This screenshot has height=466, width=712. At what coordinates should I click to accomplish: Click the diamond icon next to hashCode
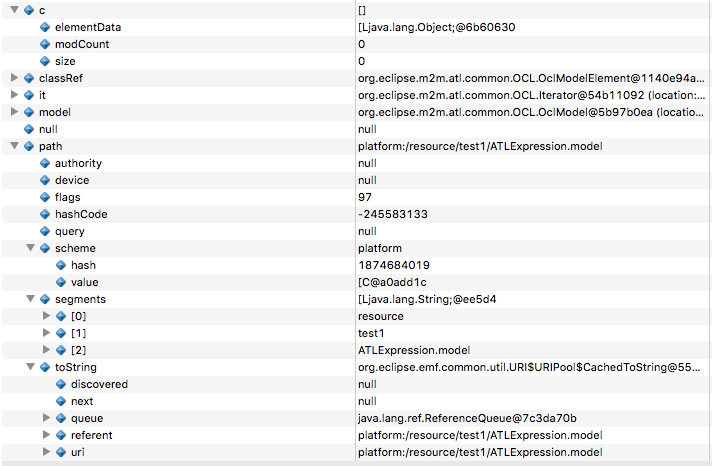tap(45, 214)
